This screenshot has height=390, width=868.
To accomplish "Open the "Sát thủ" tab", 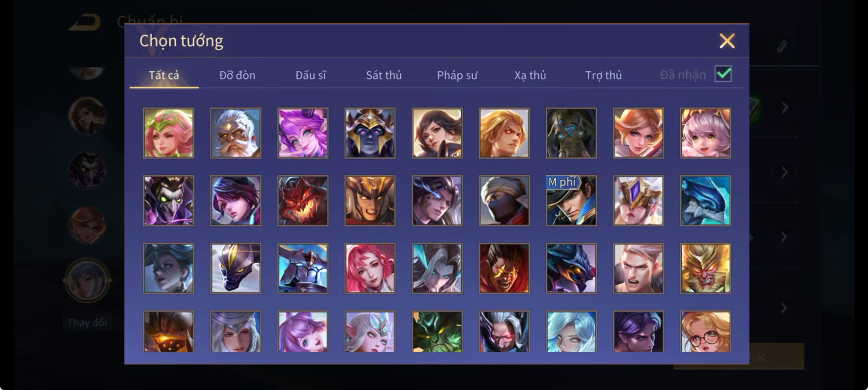I will (x=384, y=75).
